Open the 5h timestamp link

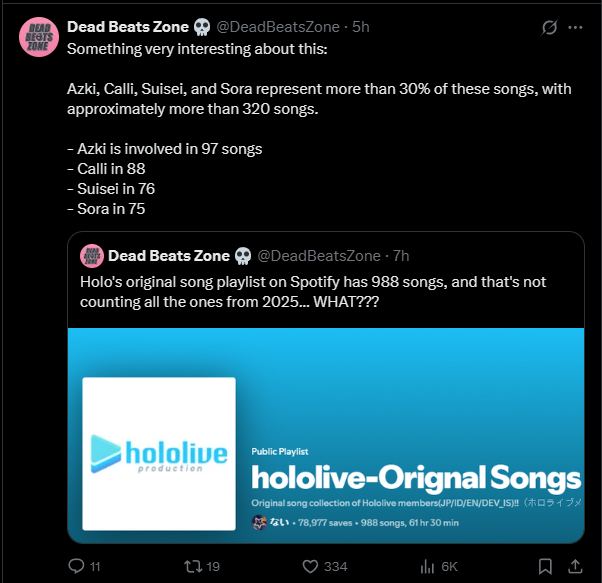tap(361, 27)
